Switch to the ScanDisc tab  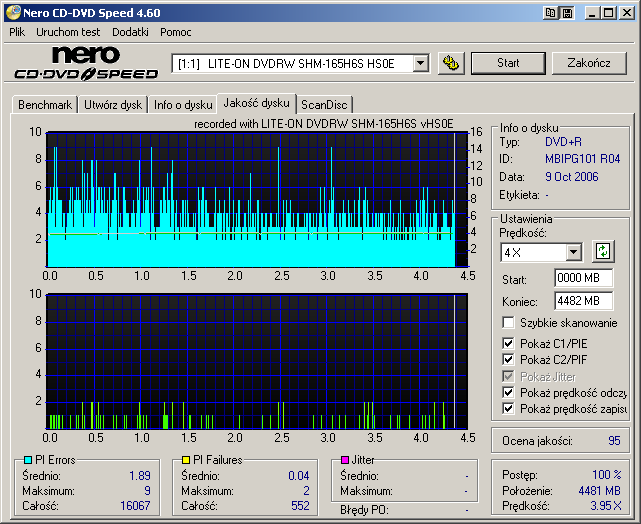coord(324,105)
